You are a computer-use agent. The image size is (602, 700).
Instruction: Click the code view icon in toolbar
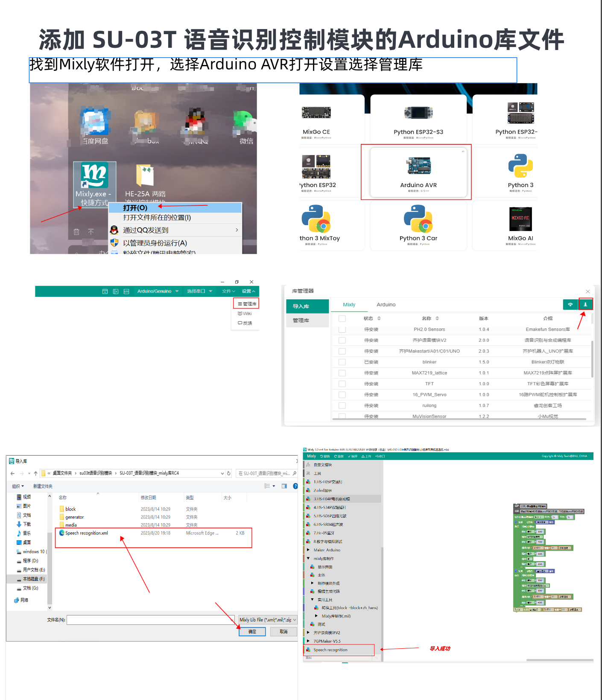[126, 291]
